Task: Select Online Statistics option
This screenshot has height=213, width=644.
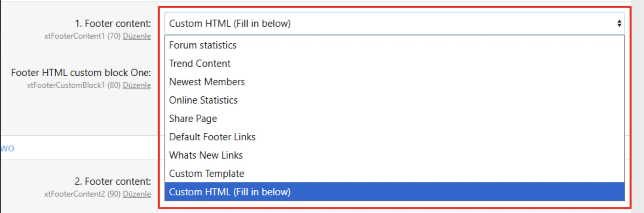Action: pyautogui.click(x=203, y=100)
